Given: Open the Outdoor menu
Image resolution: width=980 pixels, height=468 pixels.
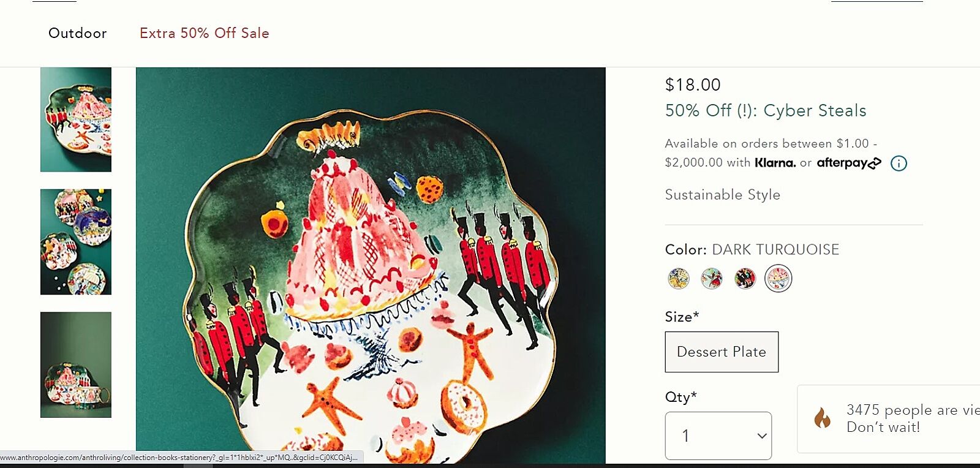Looking at the screenshot, I should pos(78,33).
